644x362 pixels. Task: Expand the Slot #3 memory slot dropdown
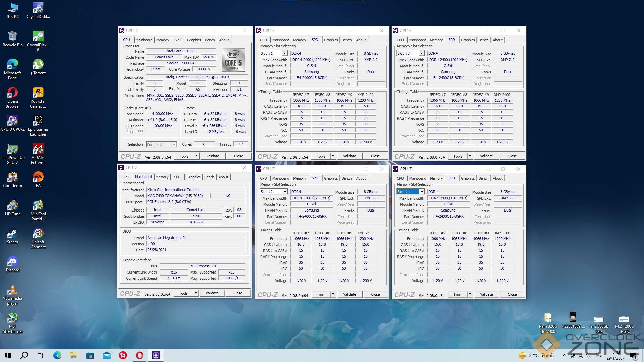click(421, 53)
